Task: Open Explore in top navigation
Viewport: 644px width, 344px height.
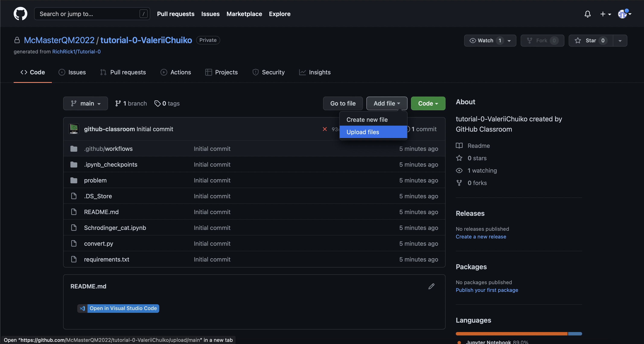Action: pos(280,14)
